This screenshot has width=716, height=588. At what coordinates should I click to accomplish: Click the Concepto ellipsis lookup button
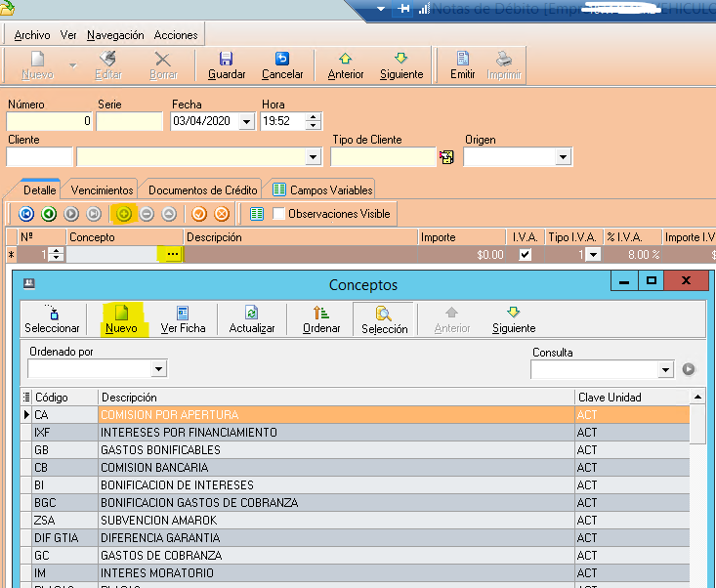click(x=173, y=254)
